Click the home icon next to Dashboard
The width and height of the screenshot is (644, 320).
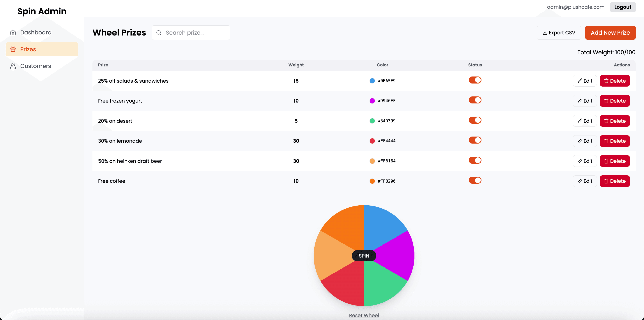13,32
